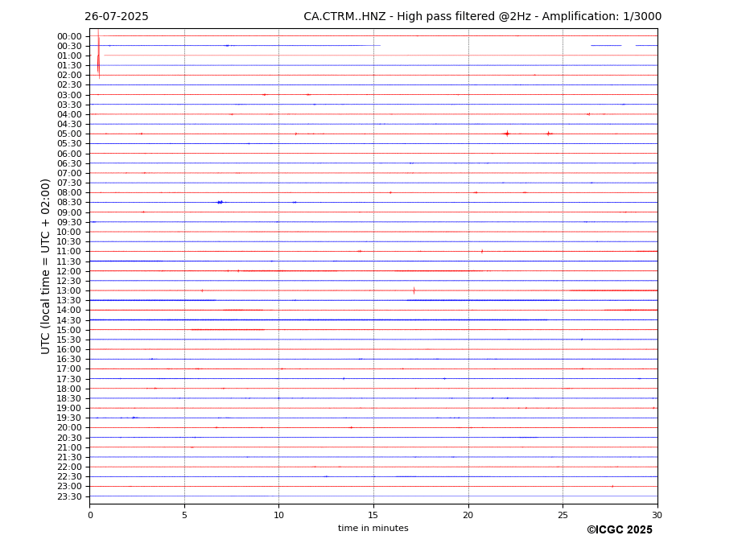
Task: Click the 14:30 time row label
Action: [x=69, y=320]
